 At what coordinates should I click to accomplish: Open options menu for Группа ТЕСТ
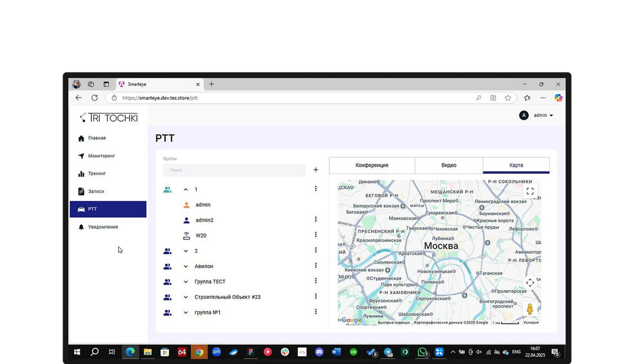(x=315, y=281)
